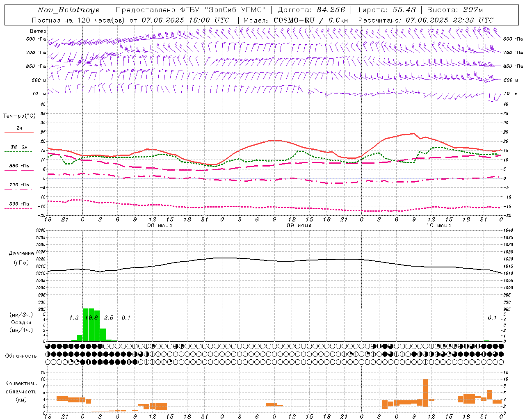Click the '19.8' precipitation total value
The height and width of the screenshot is (420, 525).
tap(91, 317)
